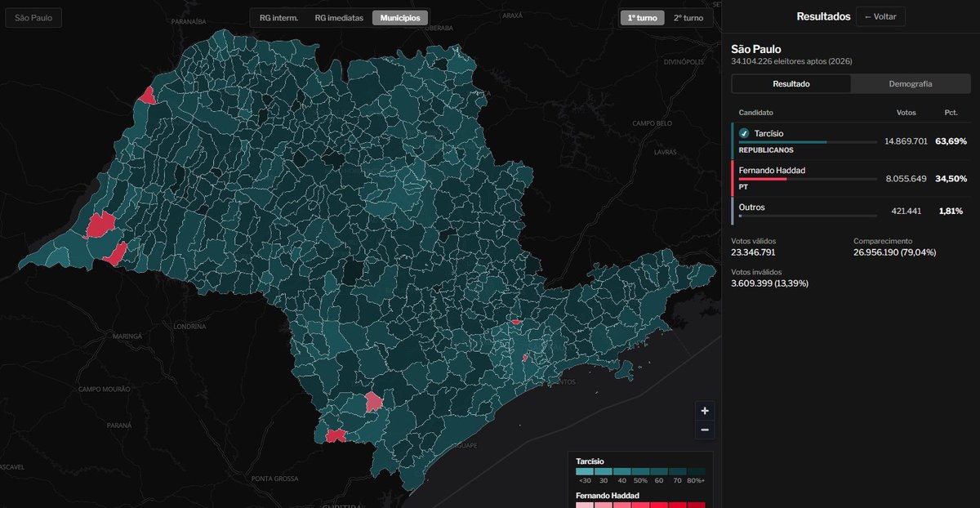Screen dimensions: 980x508
Task: Select the Tarcísio candidate row
Action: pyautogui.click(x=851, y=140)
